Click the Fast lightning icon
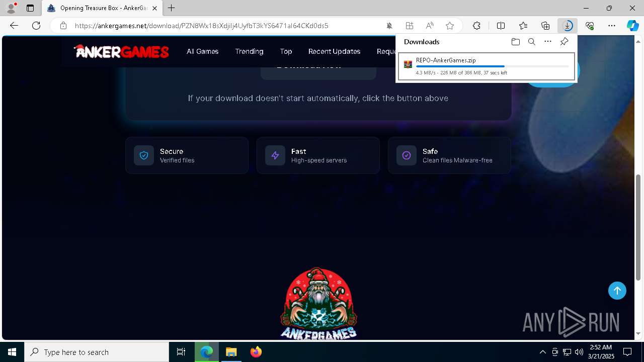The width and height of the screenshot is (644, 362). click(275, 156)
